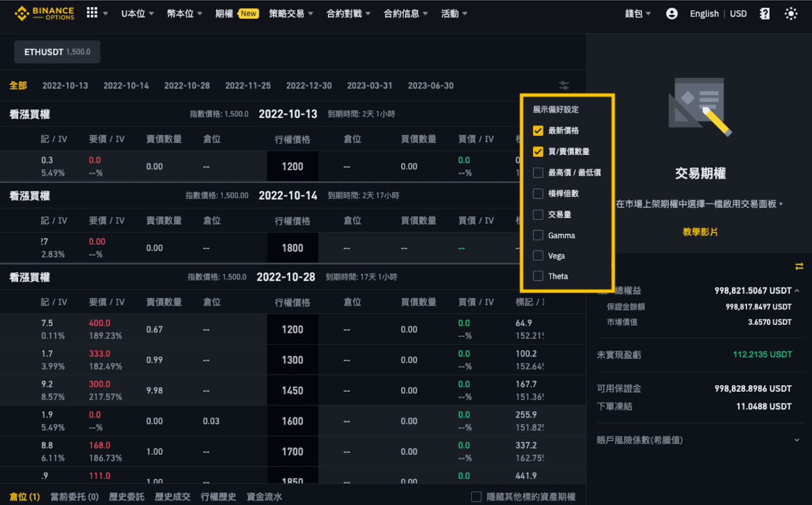
Task: Switch language via English link
Action: [704, 14]
